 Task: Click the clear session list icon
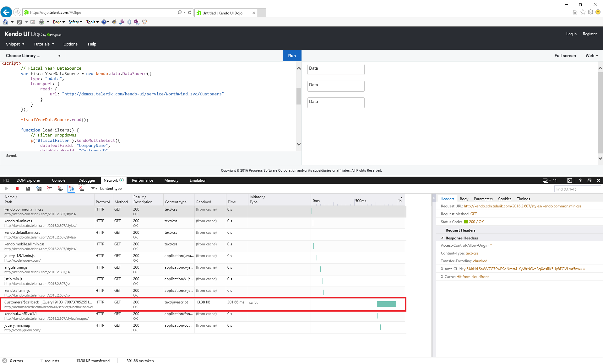82,189
